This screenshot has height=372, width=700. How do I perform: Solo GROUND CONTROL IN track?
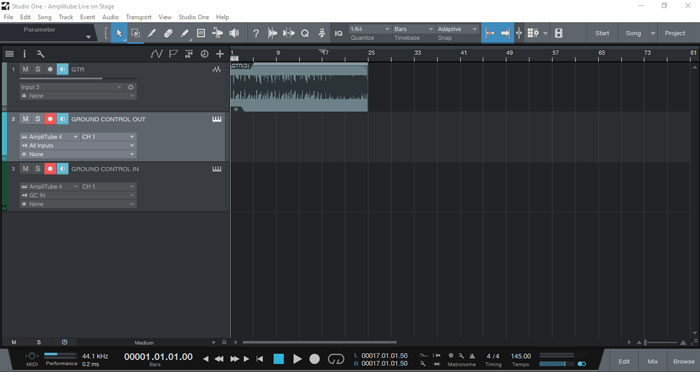click(x=38, y=169)
